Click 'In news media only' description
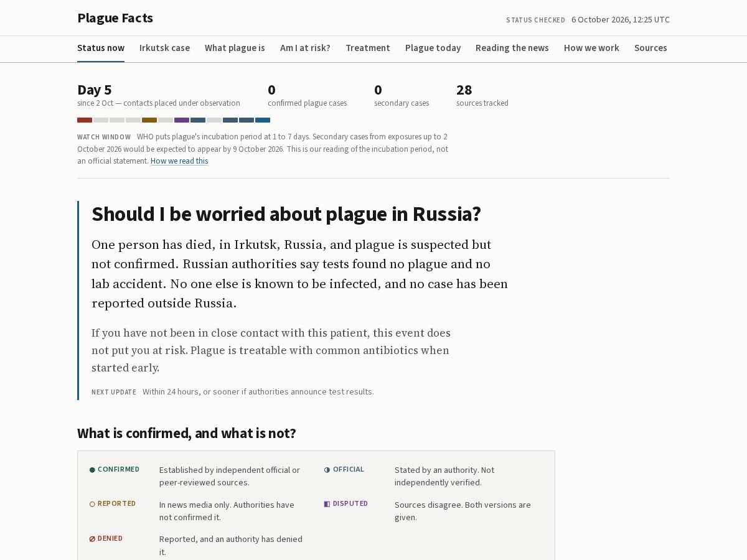This screenshot has width=747, height=560. point(227,511)
